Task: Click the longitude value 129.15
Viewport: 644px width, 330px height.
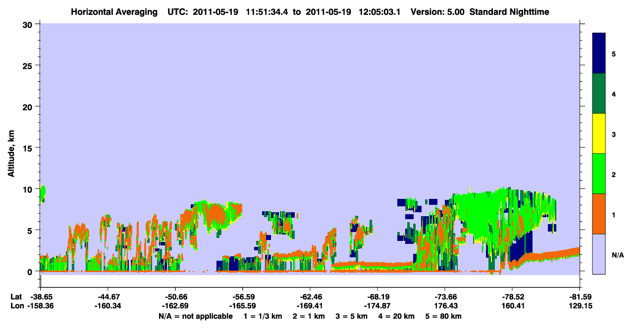Action: click(x=580, y=306)
